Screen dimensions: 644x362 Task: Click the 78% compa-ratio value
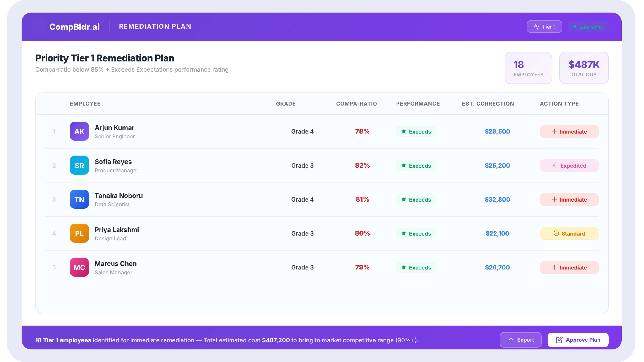pos(362,131)
